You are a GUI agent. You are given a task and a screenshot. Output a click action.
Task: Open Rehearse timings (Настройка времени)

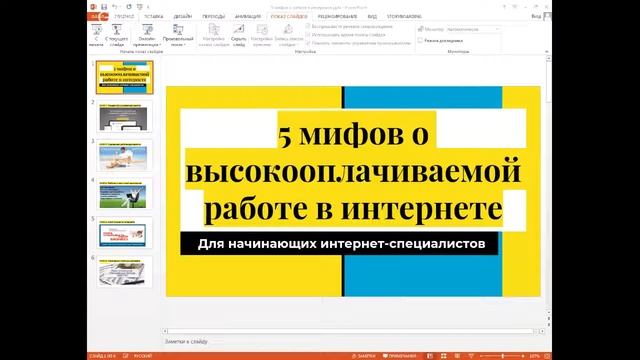point(262,35)
